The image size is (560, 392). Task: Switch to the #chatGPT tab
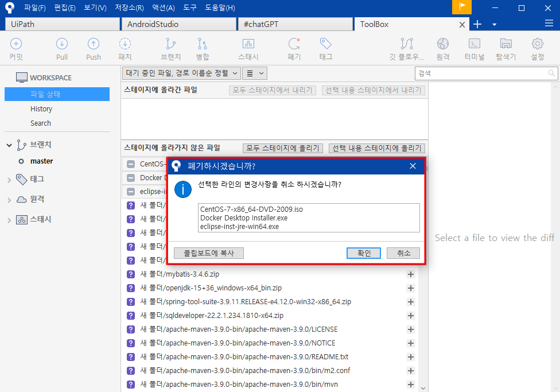coord(295,24)
